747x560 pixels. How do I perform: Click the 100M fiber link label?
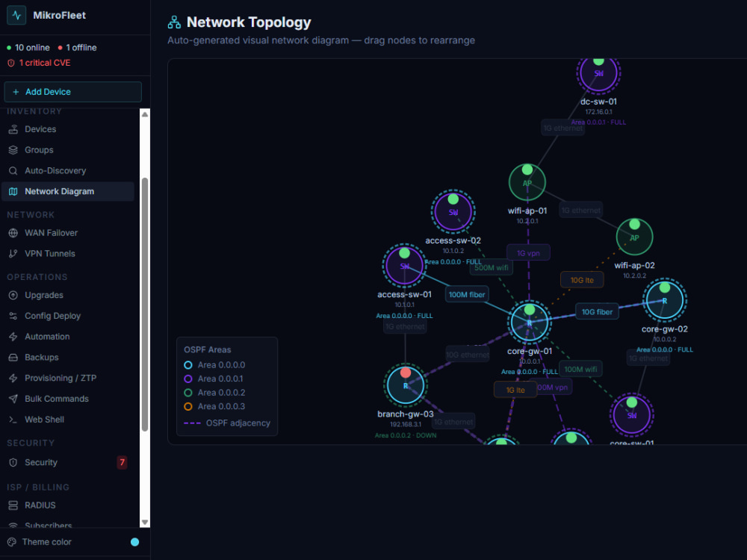467,295
